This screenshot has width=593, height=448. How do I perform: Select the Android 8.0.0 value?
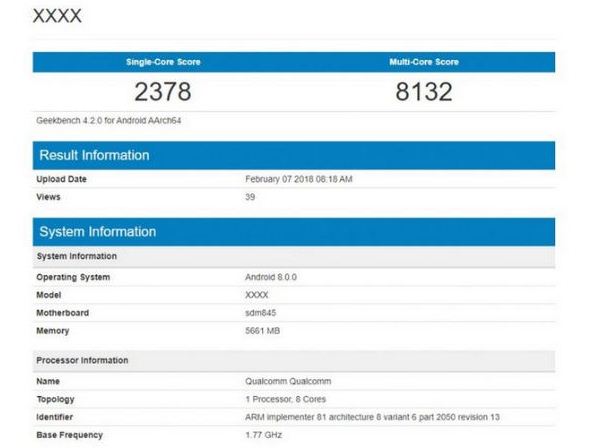(x=271, y=277)
